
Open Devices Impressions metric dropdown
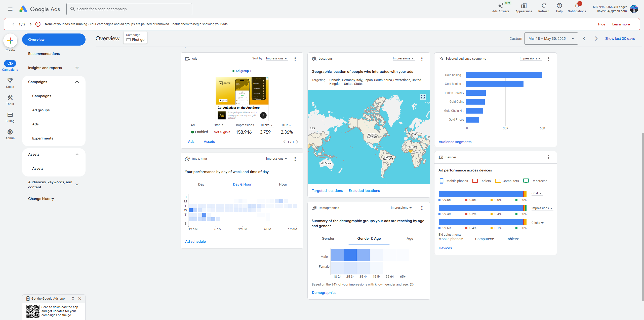(x=542, y=208)
